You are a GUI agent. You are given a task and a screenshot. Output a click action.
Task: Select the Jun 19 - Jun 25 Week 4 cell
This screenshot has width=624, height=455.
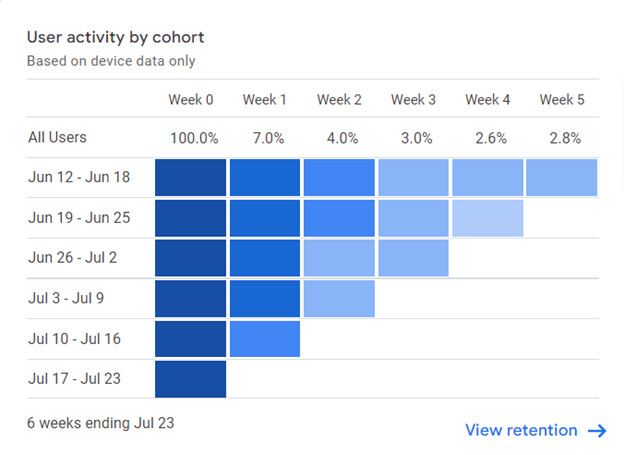[x=487, y=217]
